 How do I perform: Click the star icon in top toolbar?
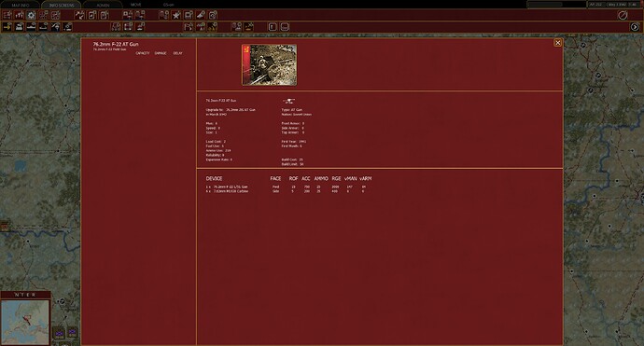(x=176, y=16)
